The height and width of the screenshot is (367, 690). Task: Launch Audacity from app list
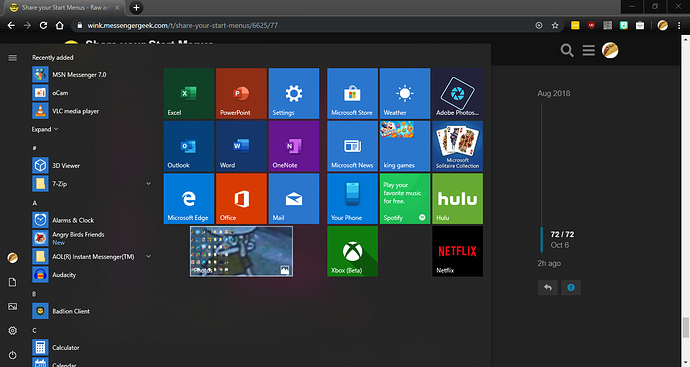click(x=92, y=275)
